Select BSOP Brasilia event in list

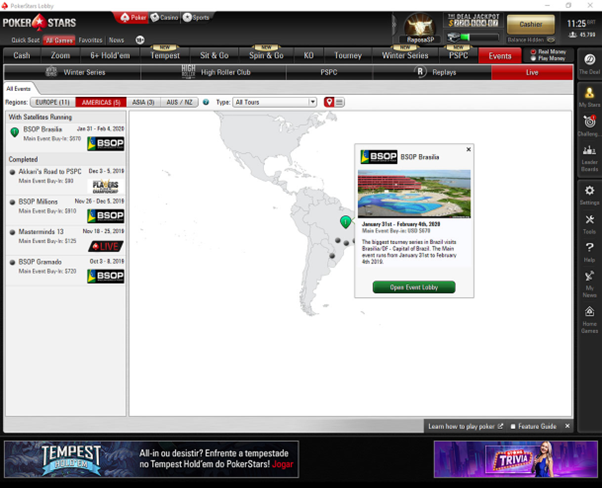click(x=66, y=137)
